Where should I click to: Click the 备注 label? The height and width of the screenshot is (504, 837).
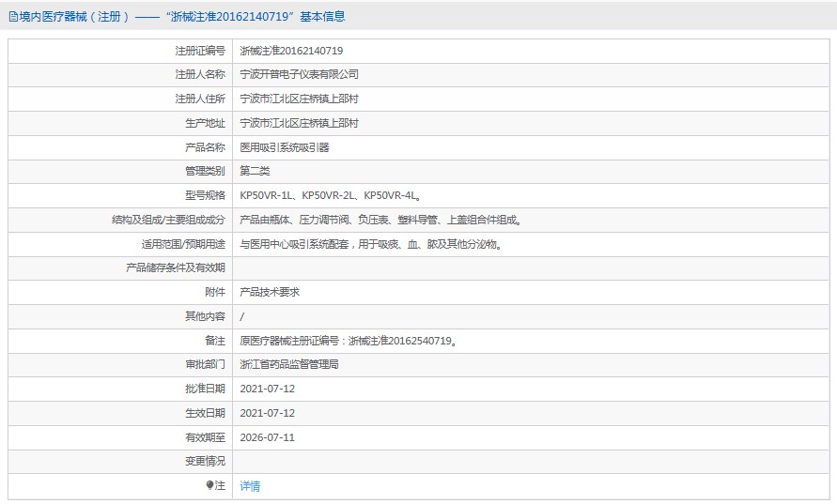215,341
